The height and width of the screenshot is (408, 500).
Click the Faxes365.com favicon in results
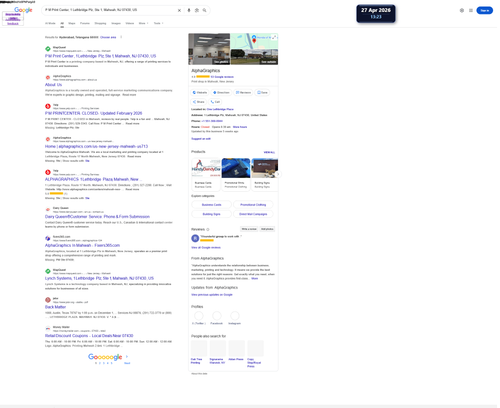coord(48,238)
